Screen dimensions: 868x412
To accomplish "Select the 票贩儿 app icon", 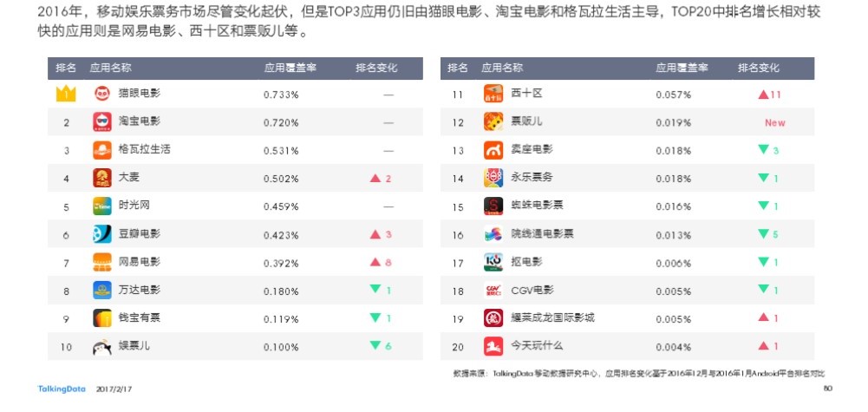I will pyautogui.click(x=493, y=121).
